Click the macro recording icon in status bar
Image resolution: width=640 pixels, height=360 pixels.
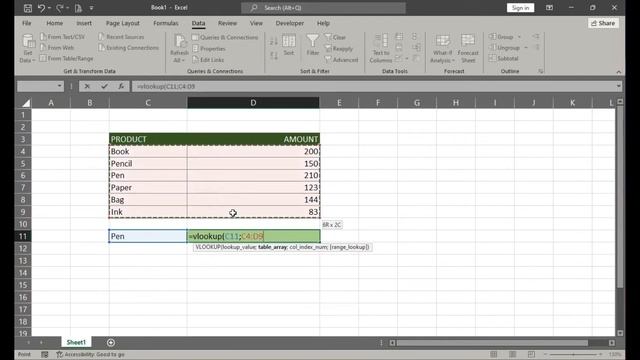tap(44, 354)
